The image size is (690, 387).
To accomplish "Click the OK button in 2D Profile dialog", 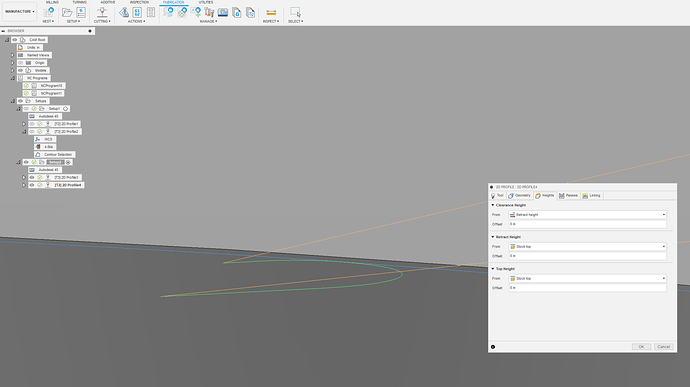I will (641, 347).
